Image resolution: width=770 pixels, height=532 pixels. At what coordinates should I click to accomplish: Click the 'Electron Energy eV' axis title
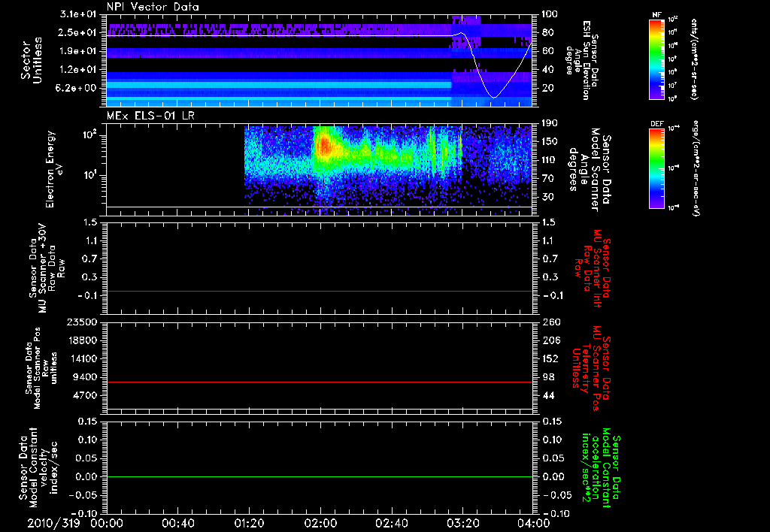pos(54,169)
